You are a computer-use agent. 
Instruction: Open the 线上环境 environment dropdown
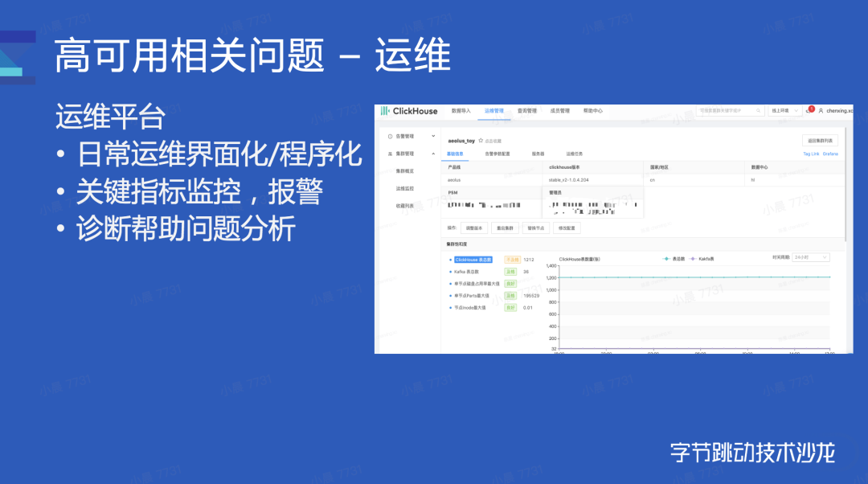[x=785, y=111]
